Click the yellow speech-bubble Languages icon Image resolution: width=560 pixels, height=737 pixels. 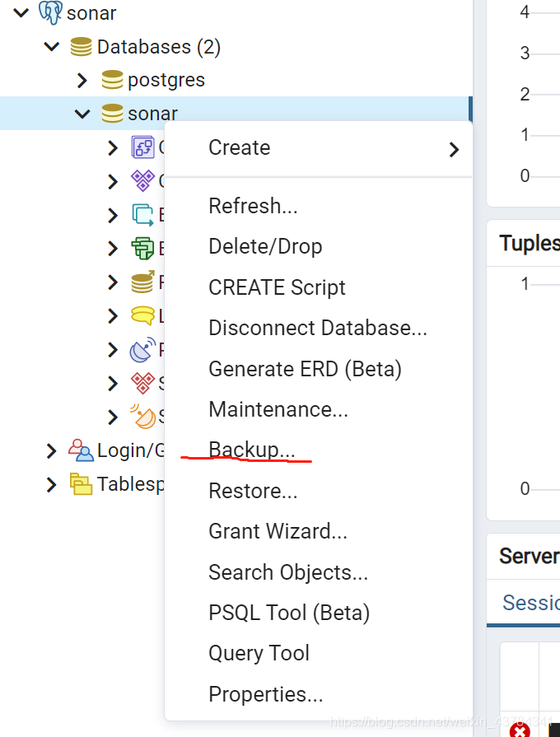[143, 316]
